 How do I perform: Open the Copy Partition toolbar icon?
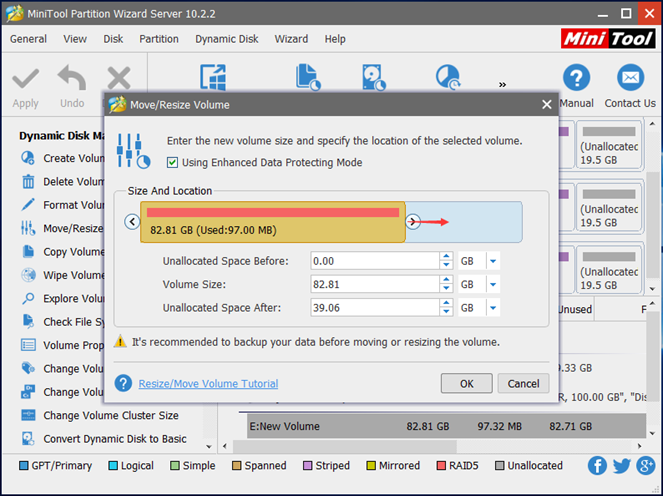click(x=308, y=77)
